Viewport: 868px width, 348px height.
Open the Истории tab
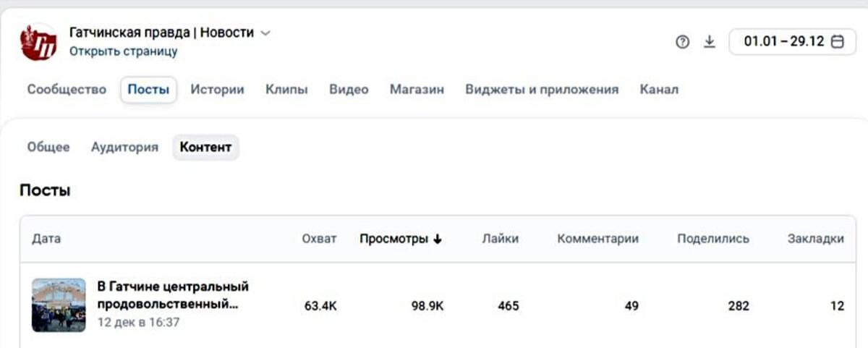tap(217, 90)
